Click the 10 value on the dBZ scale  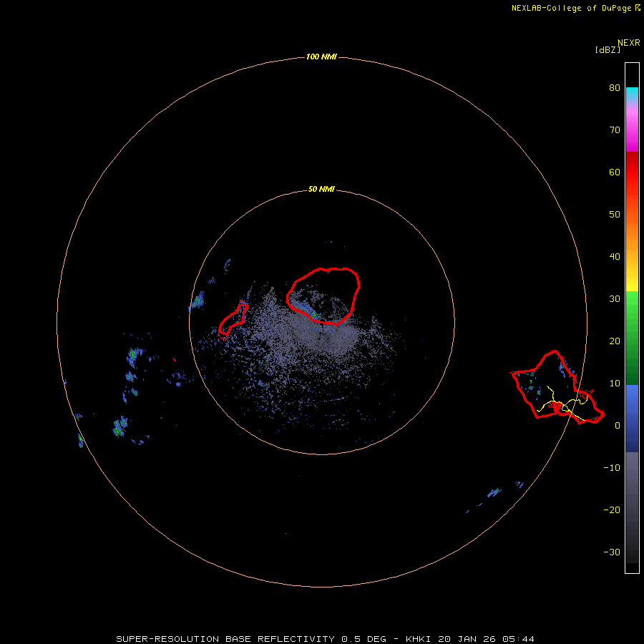pyautogui.click(x=615, y=384)
